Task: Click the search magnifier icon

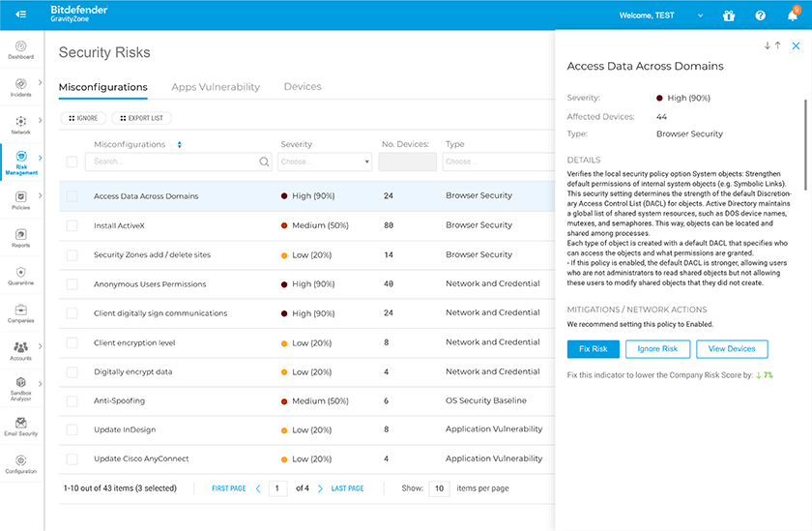Action: [264, 162]
